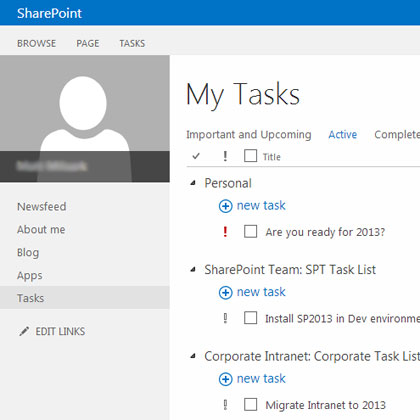Image resolution: width=420 pixels, height=420 pixels.
Task: Switch to Important and Upcoming view
Action: click(x=249, y=134)
